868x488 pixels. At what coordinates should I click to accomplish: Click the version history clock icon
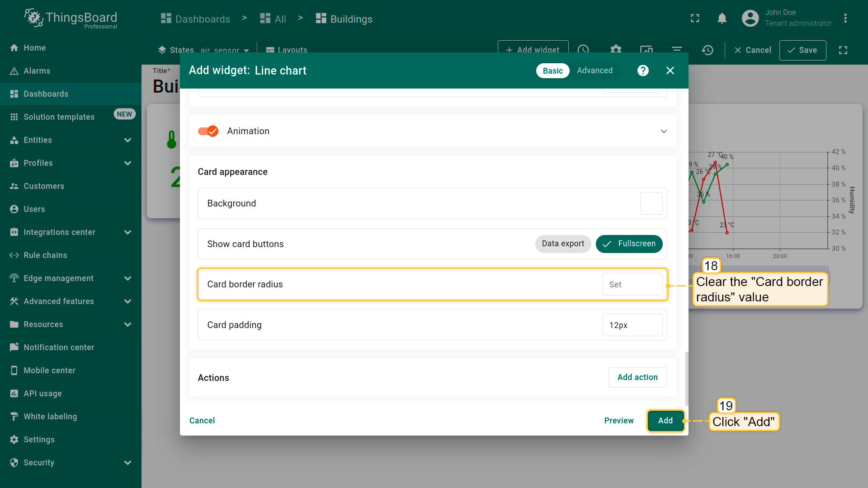coord(708,50)
